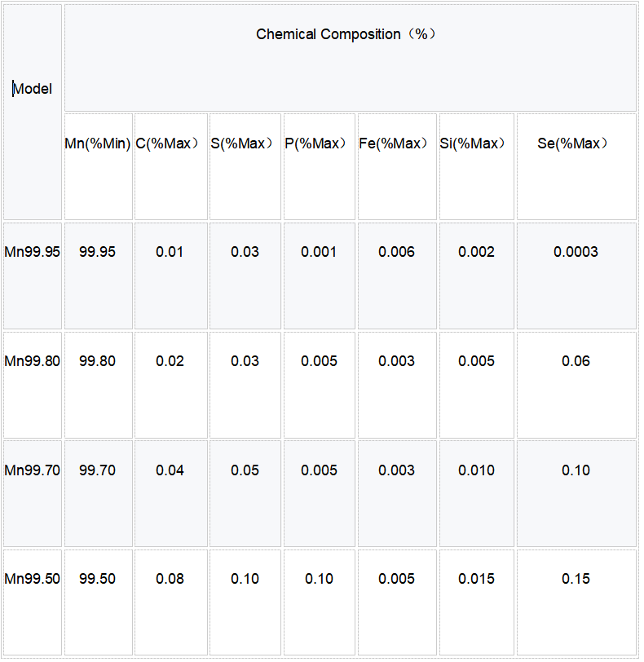Click the Se(%Max) column header
The width and height of the screenshot is (644, 662).
pyautogui.click(x=575, y=143)
